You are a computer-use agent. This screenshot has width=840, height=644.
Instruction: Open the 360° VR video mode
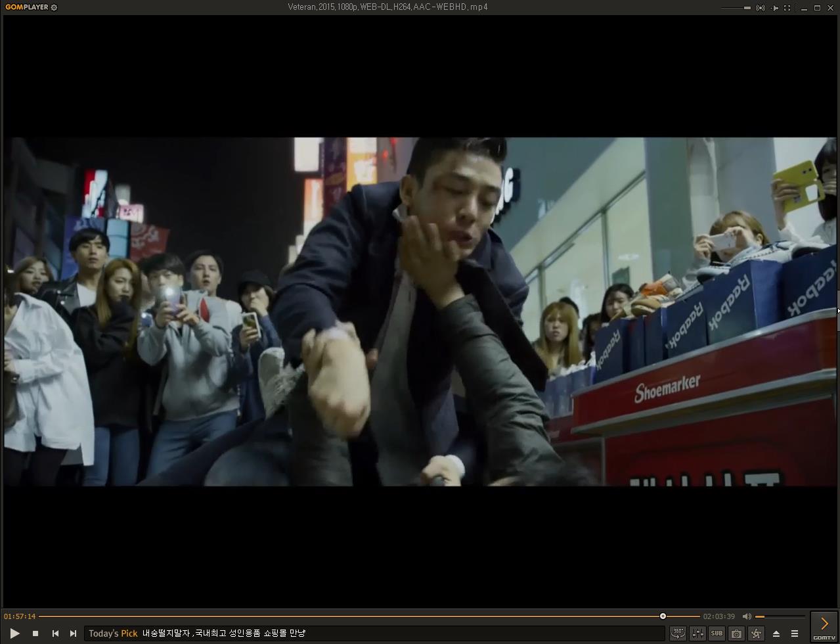coord(678,633)
